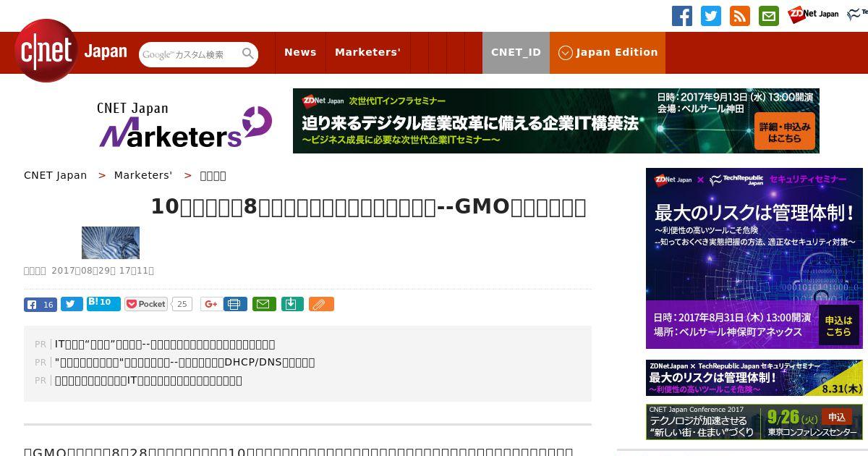Click the orange paperclip clip icon
Viewport: 868px width, 456px height.
click(321, 304)
